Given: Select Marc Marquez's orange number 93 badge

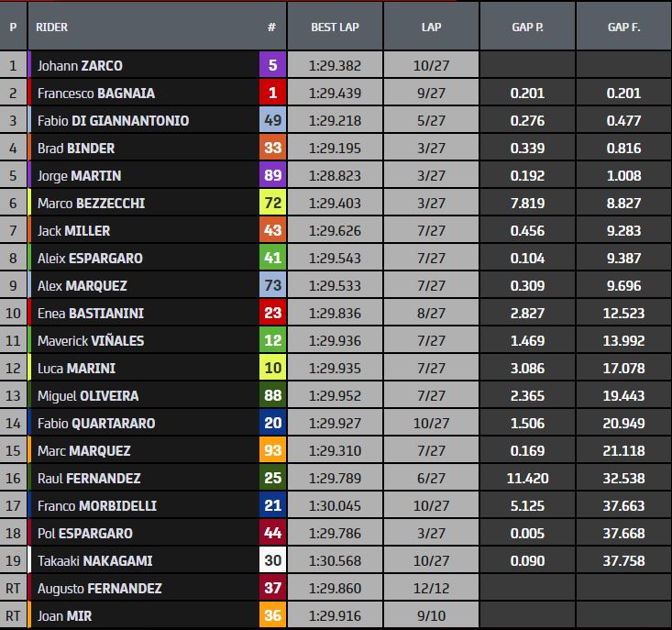Looking at the screenshot, I should [272, 450].
